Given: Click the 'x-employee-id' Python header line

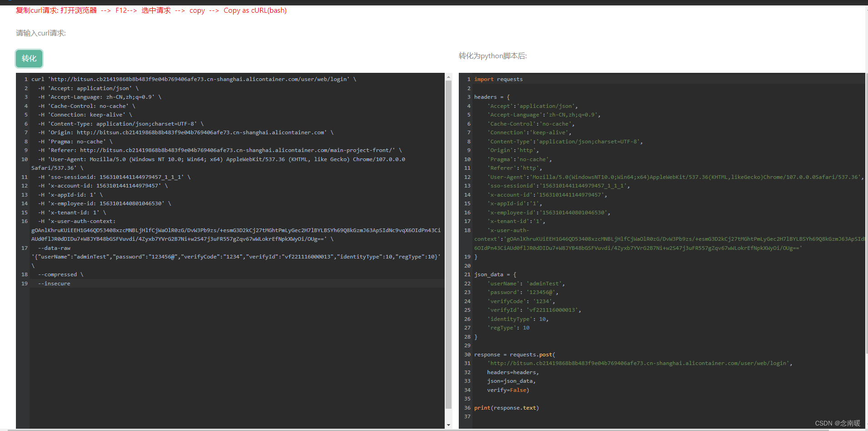Looking at the screenshot, I should (x=548, y=213).
